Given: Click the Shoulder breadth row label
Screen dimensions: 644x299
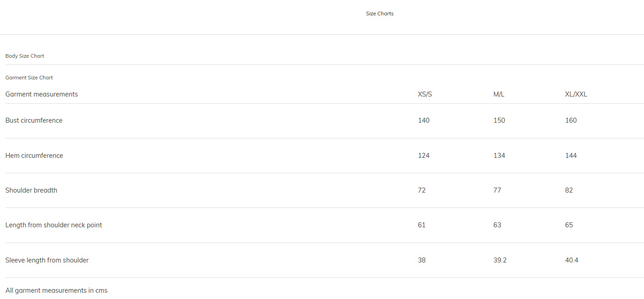Looking at the screenshot, I should (x=31, y=190).
